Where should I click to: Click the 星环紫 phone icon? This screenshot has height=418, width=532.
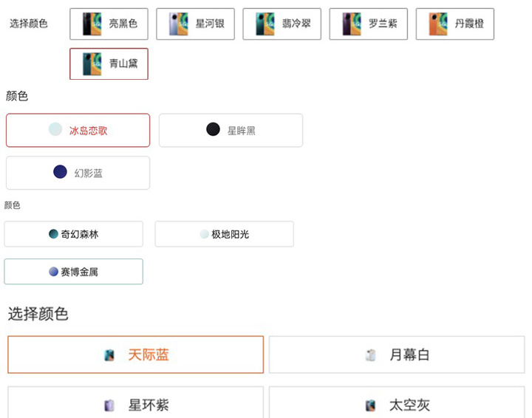(109, 405)
